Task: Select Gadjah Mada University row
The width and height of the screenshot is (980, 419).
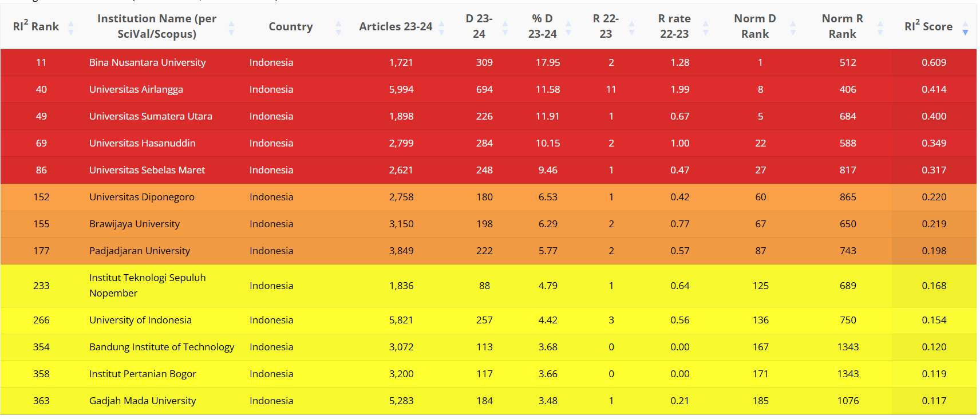Action: [142, 401]
